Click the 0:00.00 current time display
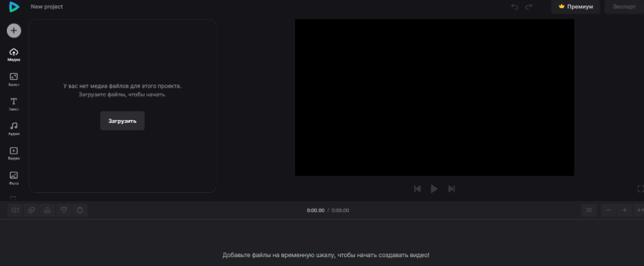644x266 pixels. pos(315,210)
